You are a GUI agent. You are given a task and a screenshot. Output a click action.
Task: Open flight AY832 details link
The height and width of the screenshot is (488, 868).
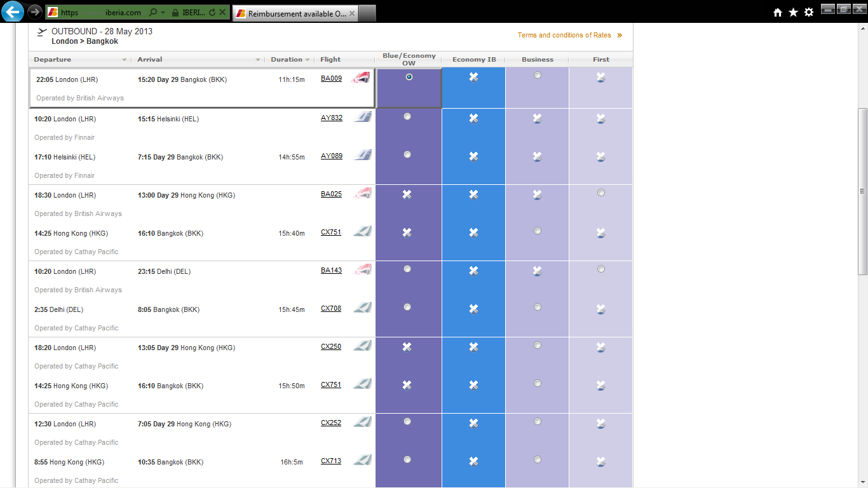[332, 118]
